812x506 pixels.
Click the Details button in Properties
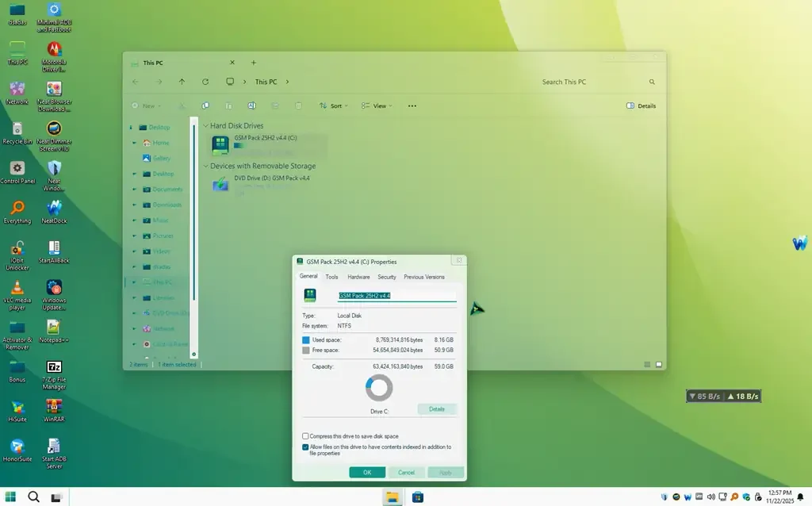[x=437, y=408]
